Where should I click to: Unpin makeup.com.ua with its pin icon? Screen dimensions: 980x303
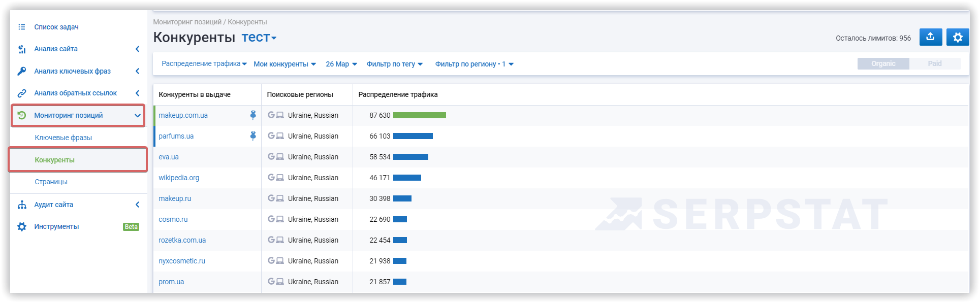click(253, 115)
